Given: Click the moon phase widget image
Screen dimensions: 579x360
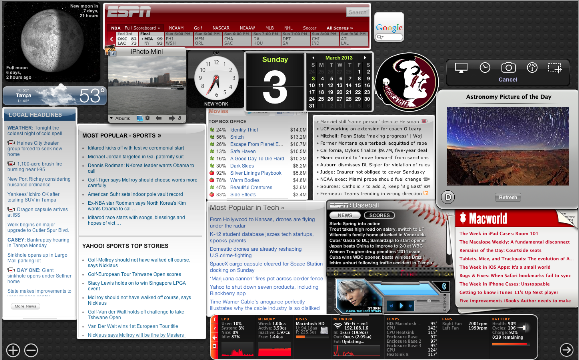Looking at the screenshot, I should click(x=51, y=40).
